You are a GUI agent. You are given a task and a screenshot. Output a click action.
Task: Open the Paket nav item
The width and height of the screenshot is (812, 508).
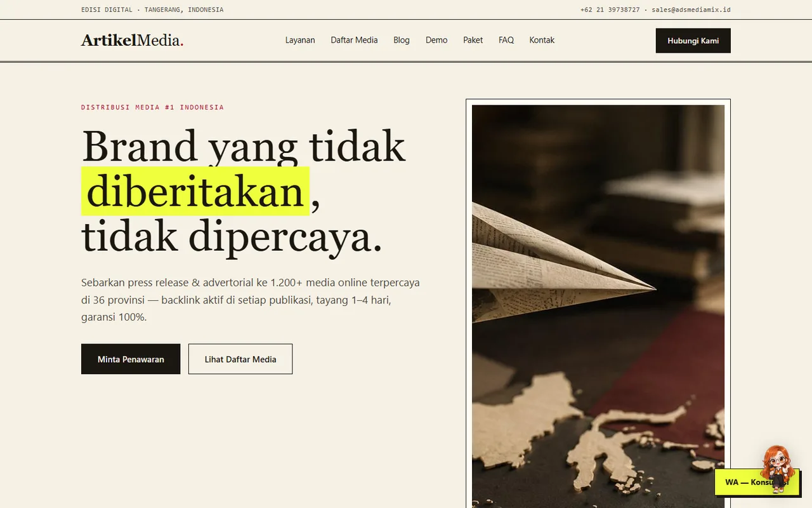[473, 40]
